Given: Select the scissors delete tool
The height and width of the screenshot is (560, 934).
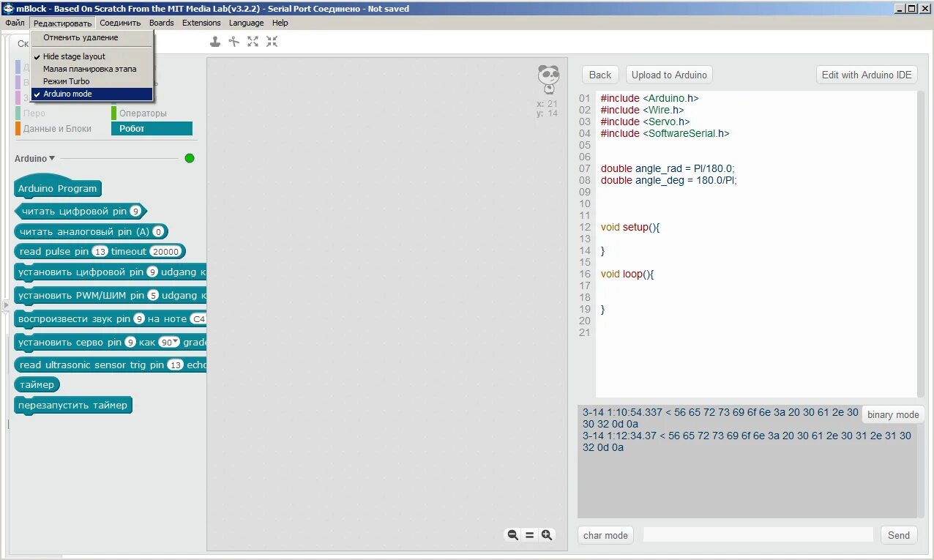Looking at the screenshot, I should pyautogui.click(x=234, y=42).
